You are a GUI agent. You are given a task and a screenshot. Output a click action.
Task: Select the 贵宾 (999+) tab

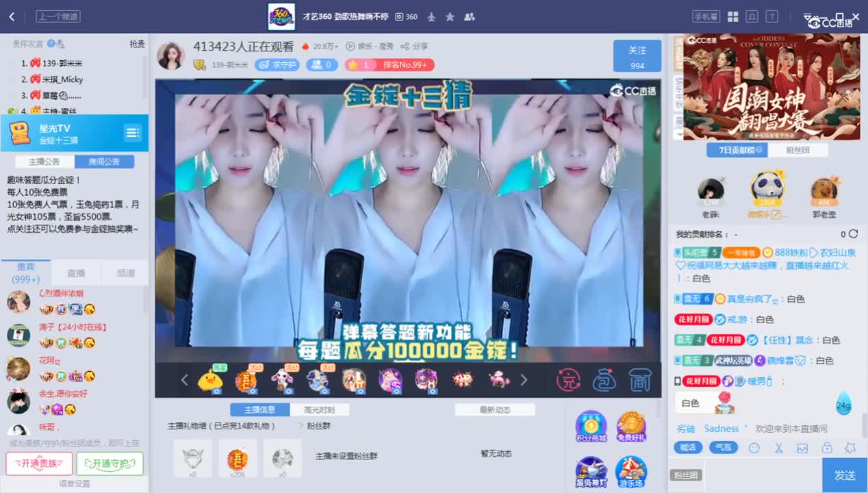26,273
